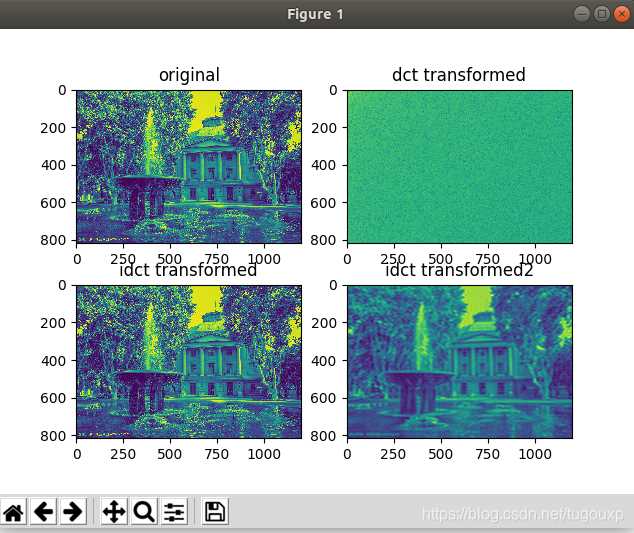Open the Configure subplots sliders icon
The width and height of the screenshot is (634, 533).
175,512
